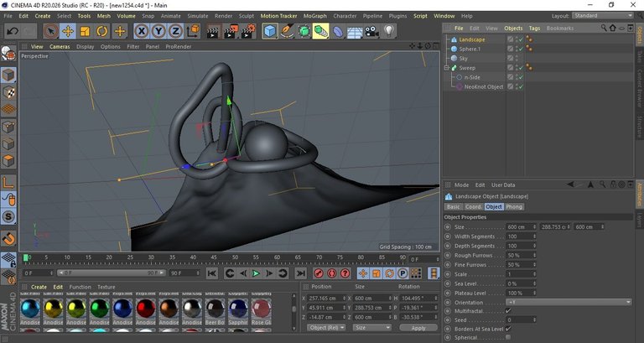The image size is (644, 343).
Task: Collapse the Sweep object hierarchy
Action: 446,68
